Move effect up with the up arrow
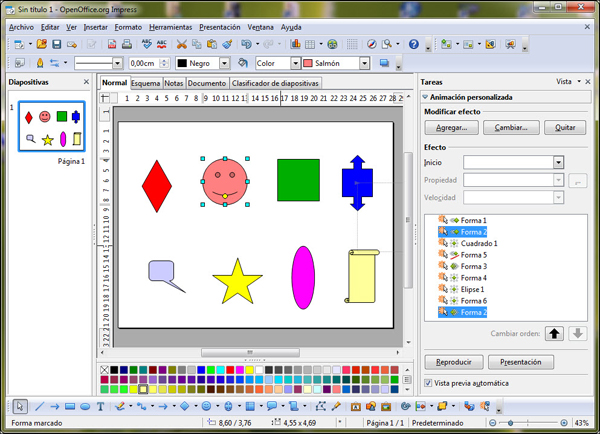Screen dimensions: 600x434 554,334
